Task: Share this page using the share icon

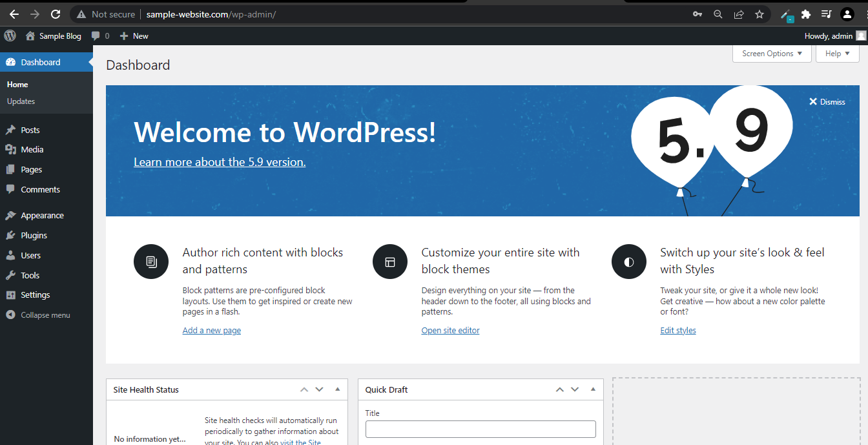Action: pyautogui.click(x=739, y=14)
